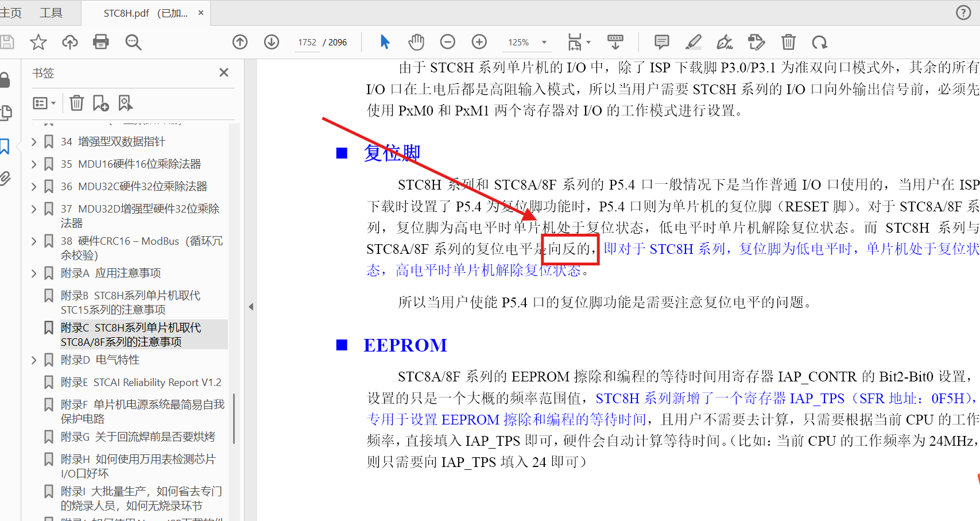Expand chapter 34 增强型双数据指针
Screen dimensions: 980x521
click(34, 142)
